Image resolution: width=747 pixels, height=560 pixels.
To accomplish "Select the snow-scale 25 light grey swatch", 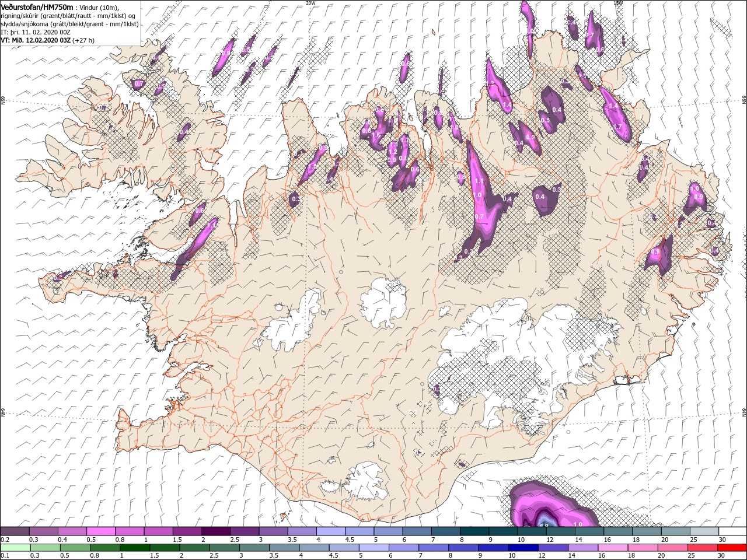I will 704,531.
